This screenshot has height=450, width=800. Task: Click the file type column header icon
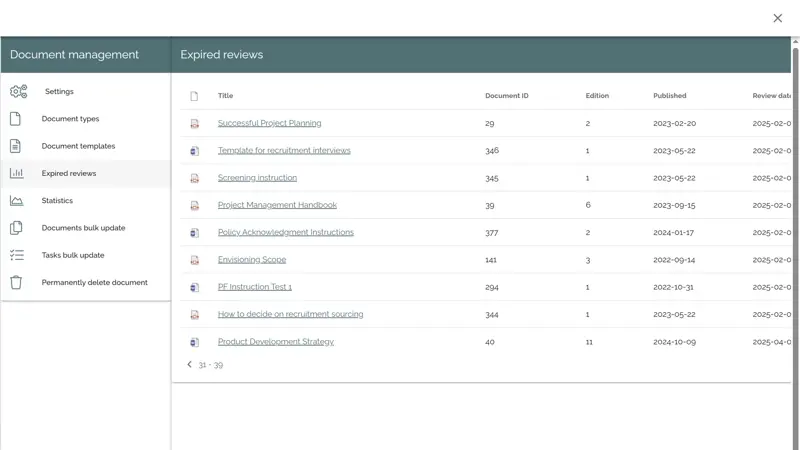tap(194, 96)
